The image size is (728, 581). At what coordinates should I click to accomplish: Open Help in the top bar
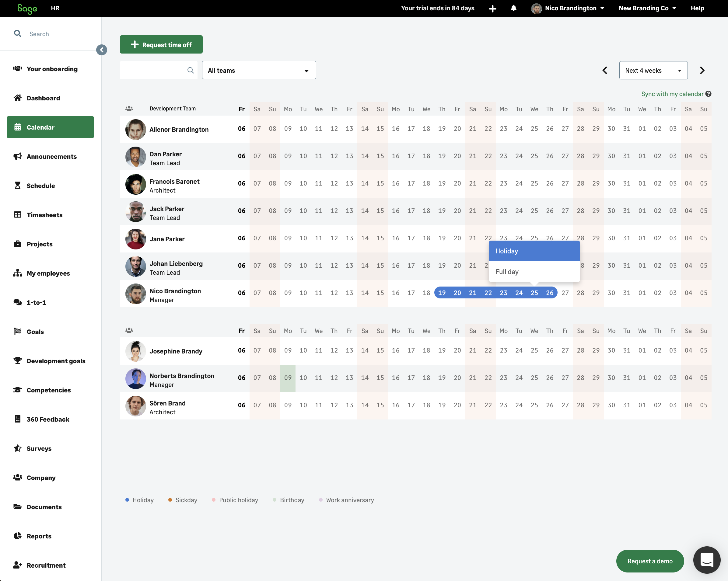pos(697,8)
